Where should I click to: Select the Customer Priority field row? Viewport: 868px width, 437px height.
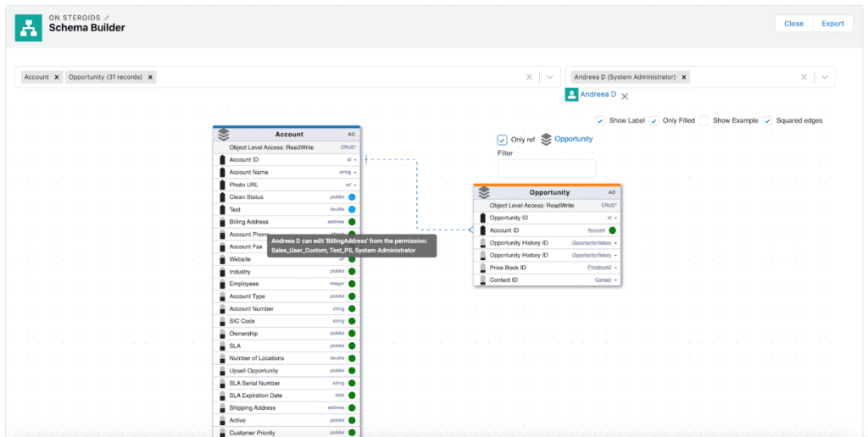[287, 433]
